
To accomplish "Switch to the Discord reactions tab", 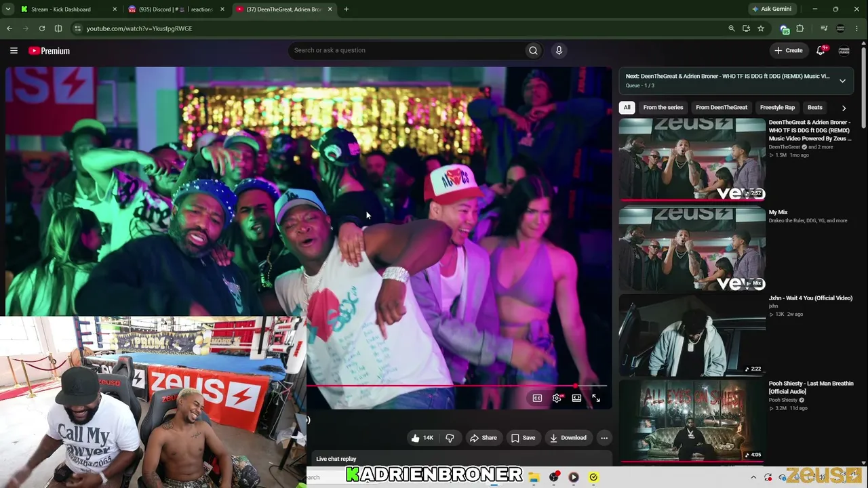I will 175,9.
